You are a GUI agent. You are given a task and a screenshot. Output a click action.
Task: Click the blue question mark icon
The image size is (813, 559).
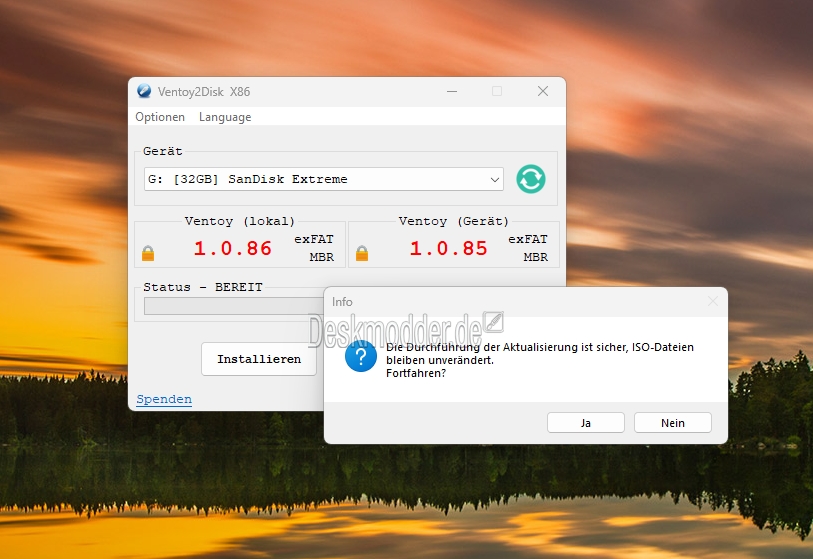click(361, 356)
